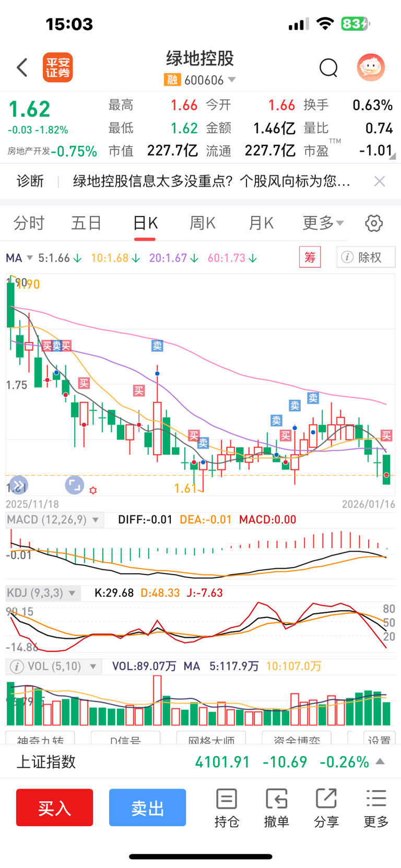Tap the orange 融 margin badge

[x=172, y=80]
